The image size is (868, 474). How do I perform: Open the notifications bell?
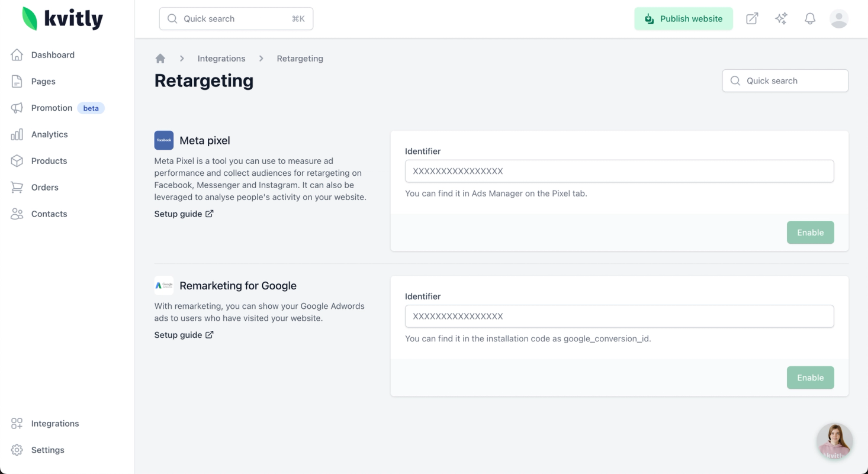coord(810,19)
